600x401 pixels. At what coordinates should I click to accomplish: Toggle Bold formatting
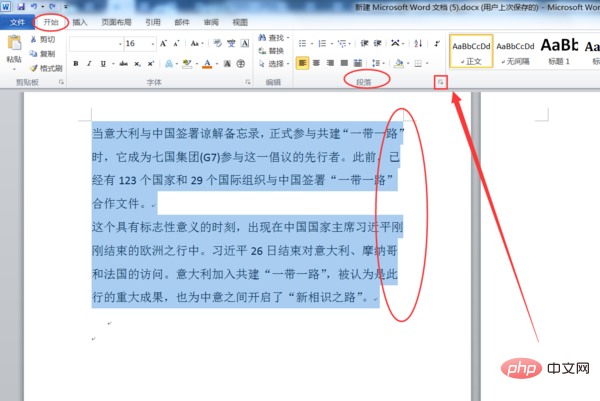75,63
